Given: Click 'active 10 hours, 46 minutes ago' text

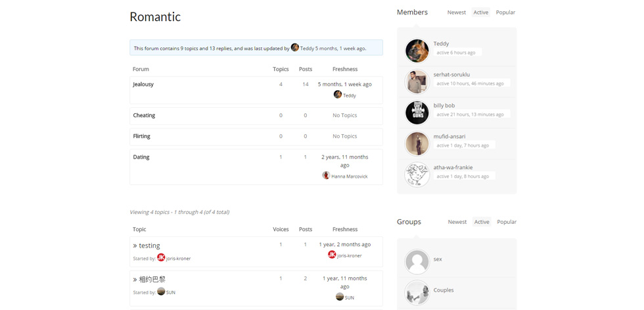Looking at the screenshot, I should (470, 84).
